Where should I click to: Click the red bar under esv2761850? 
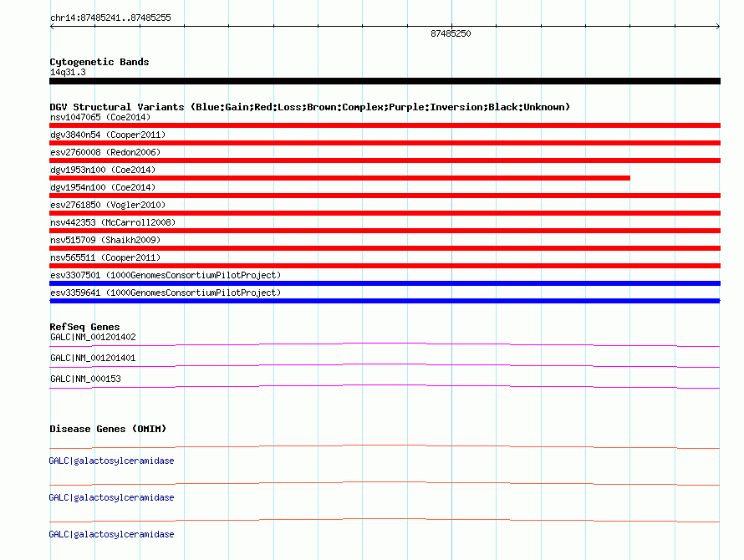pos(385,213)
